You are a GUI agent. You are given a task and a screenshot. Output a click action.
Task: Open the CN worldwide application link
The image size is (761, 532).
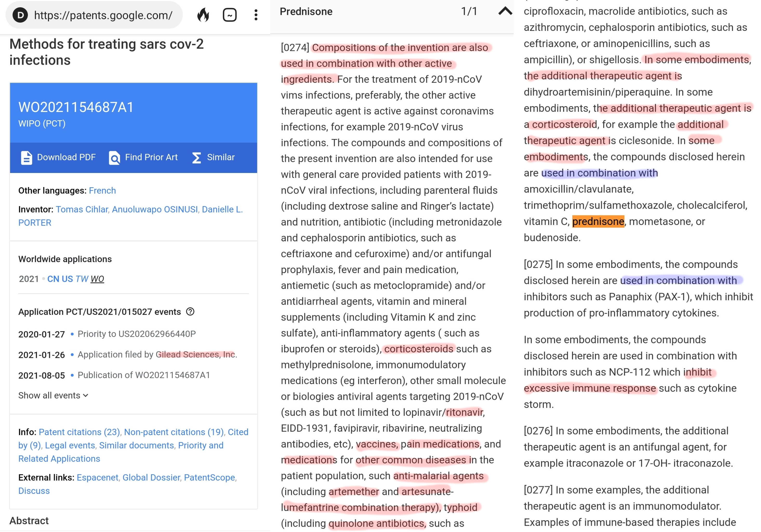pos(53,279)
